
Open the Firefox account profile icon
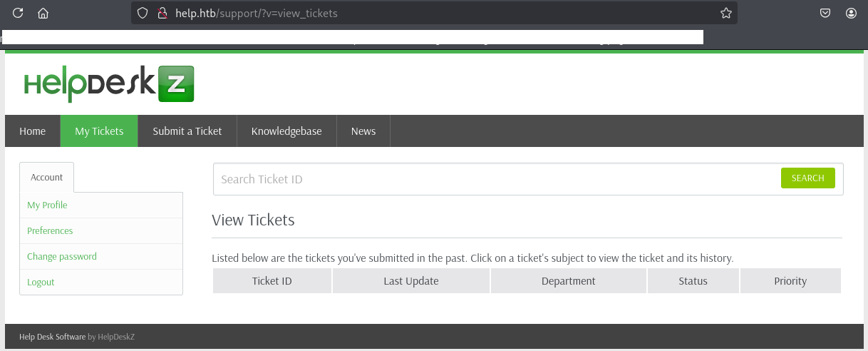[x=851, y=13]
